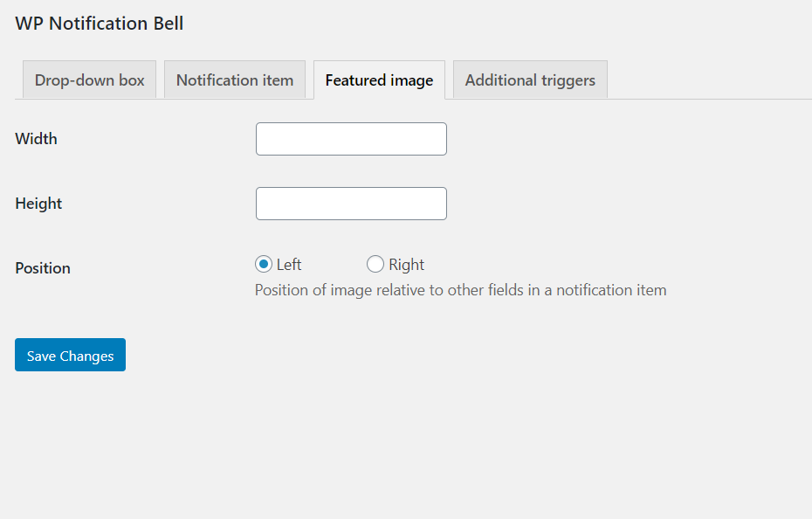Screen dimensions: 812x519
Task: Select the word 'image' in Featured image tab
Action: point(412,81)
